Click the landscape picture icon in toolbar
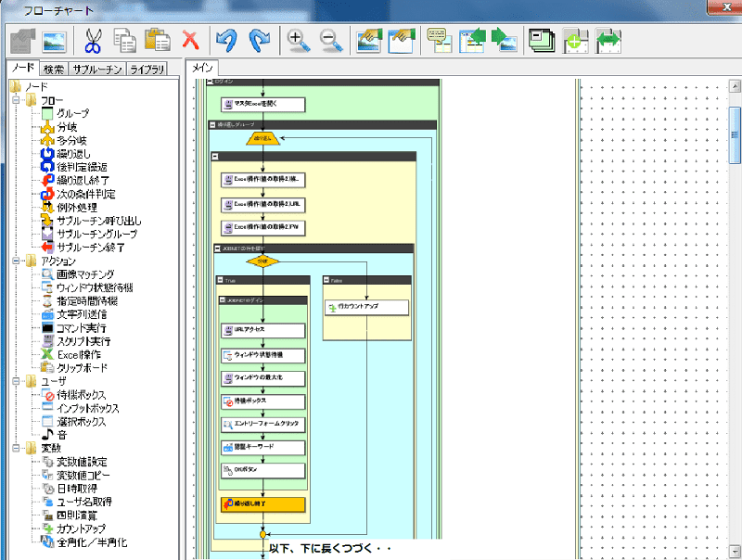The height and width of the screenshot is (560, 742). 54,42
